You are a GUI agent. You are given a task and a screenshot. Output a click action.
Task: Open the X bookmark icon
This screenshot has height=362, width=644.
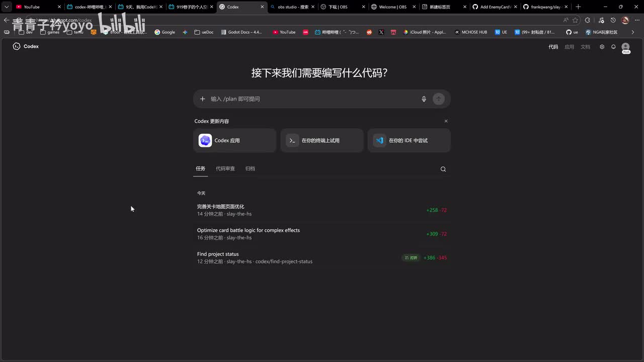381,32
